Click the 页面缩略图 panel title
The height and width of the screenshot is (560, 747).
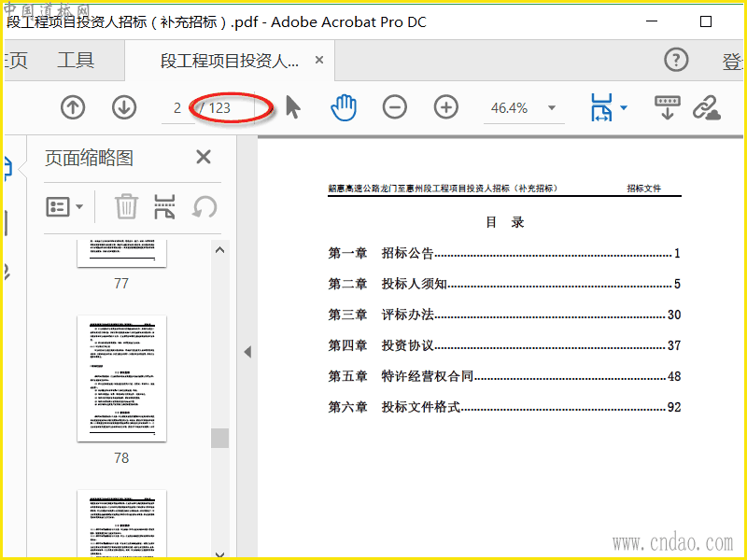[89, 158]
